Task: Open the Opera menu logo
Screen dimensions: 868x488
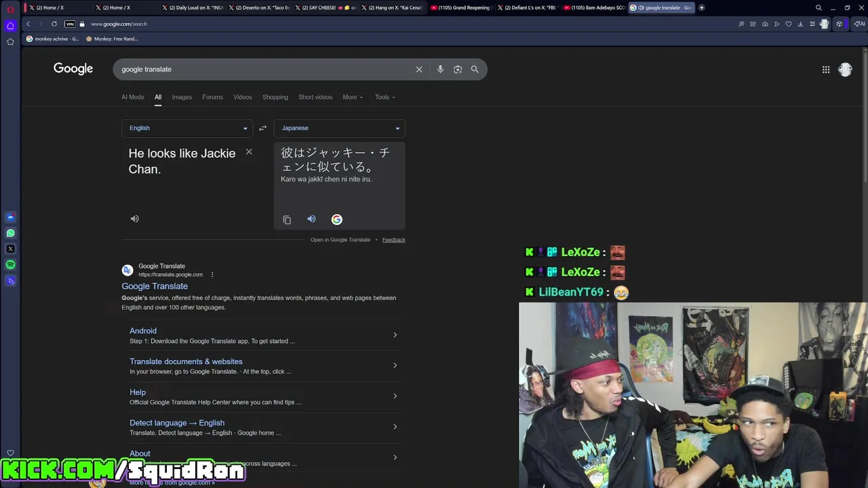Action: pos(10,9)
